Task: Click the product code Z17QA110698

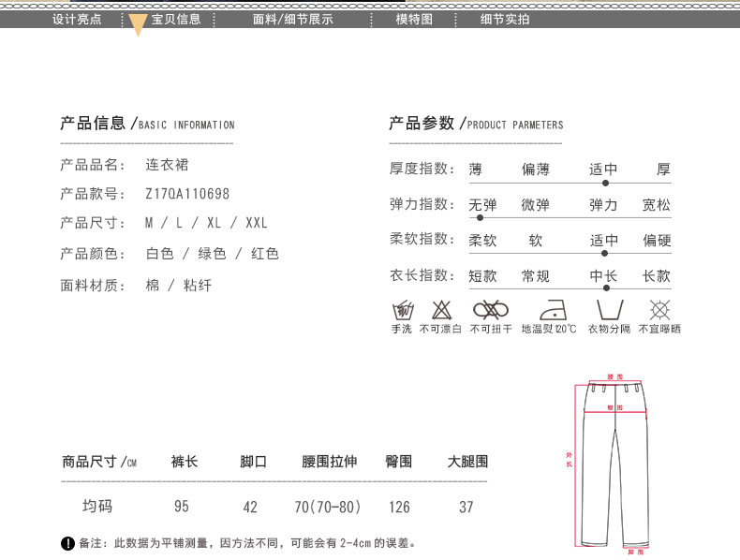Action: point(187,194)
